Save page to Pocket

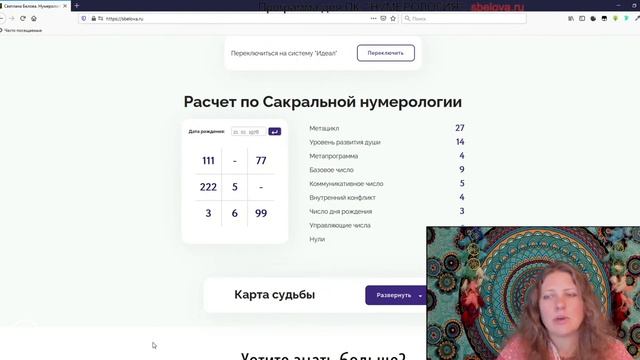click(383, 18)
